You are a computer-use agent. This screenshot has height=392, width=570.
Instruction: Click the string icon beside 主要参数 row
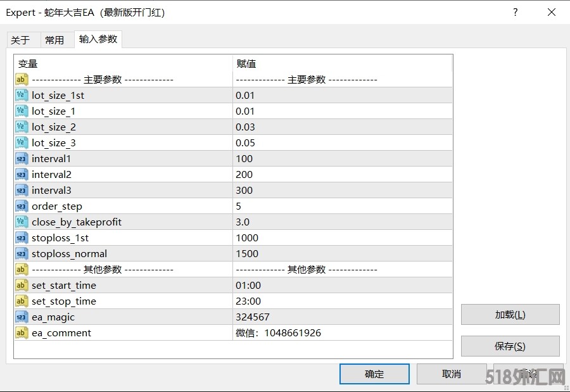point(22,79)
